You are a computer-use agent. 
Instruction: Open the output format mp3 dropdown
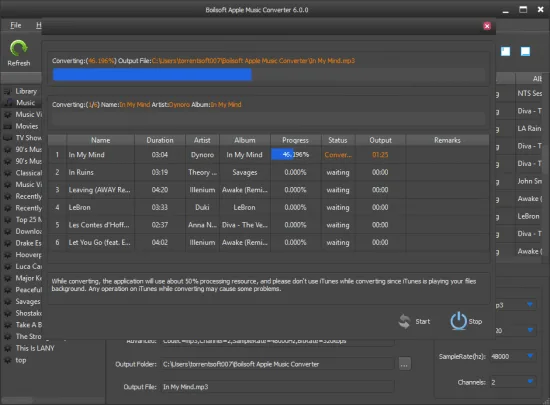click(530, 304)
